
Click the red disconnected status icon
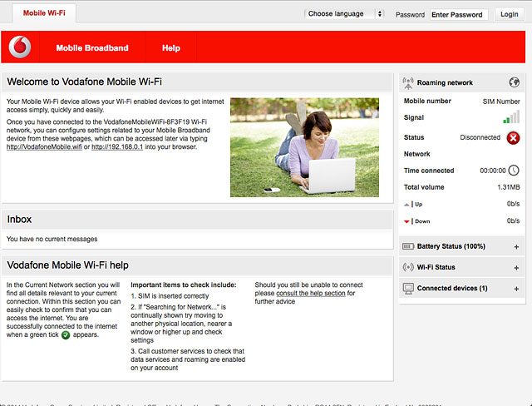click(x=513, y=137)
